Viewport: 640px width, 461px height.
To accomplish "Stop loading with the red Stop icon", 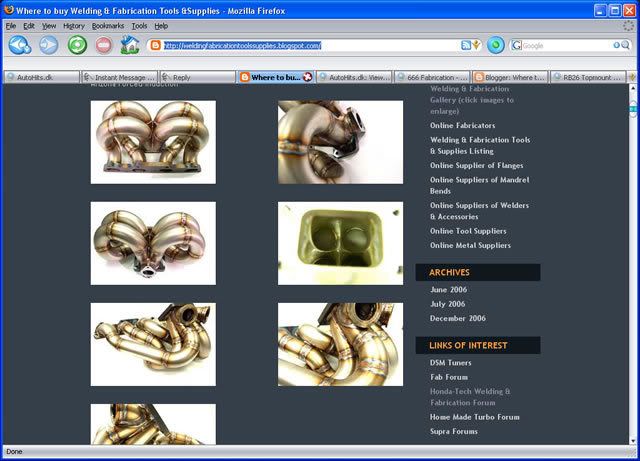I will [x=104, y=45].
